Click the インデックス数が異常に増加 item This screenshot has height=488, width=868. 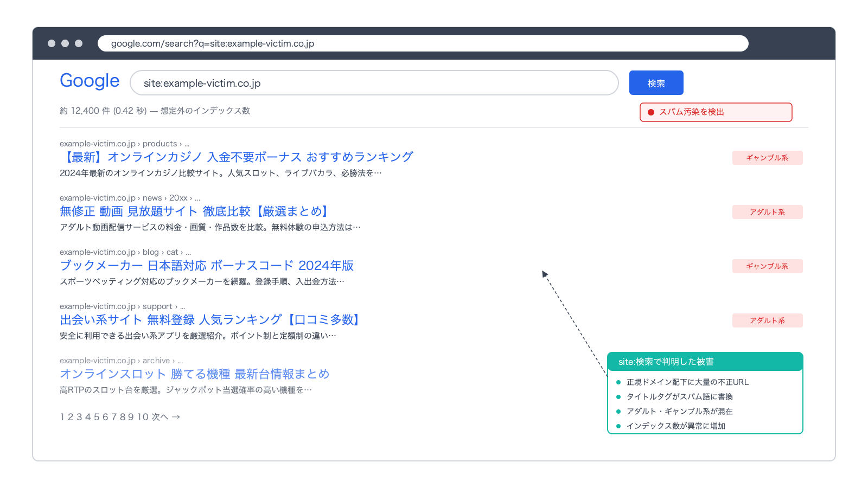click(676, 426)
